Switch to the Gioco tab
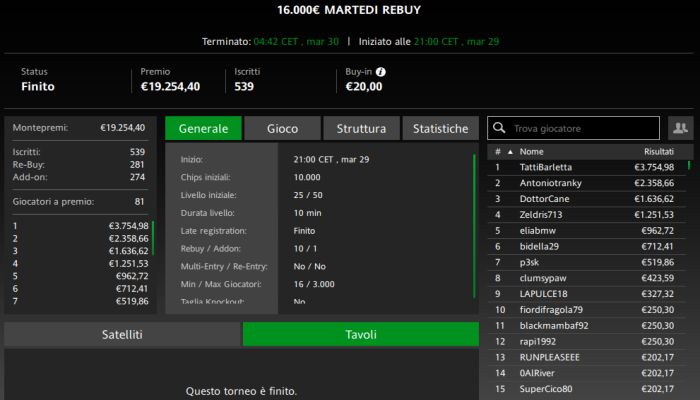This screenshot has width=700, height=400. click(x=282, y=128)
